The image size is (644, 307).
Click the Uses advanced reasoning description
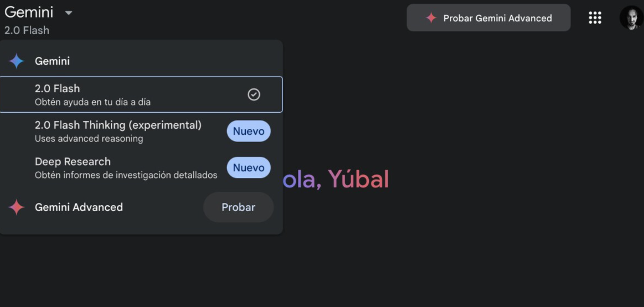coord(89,139)
